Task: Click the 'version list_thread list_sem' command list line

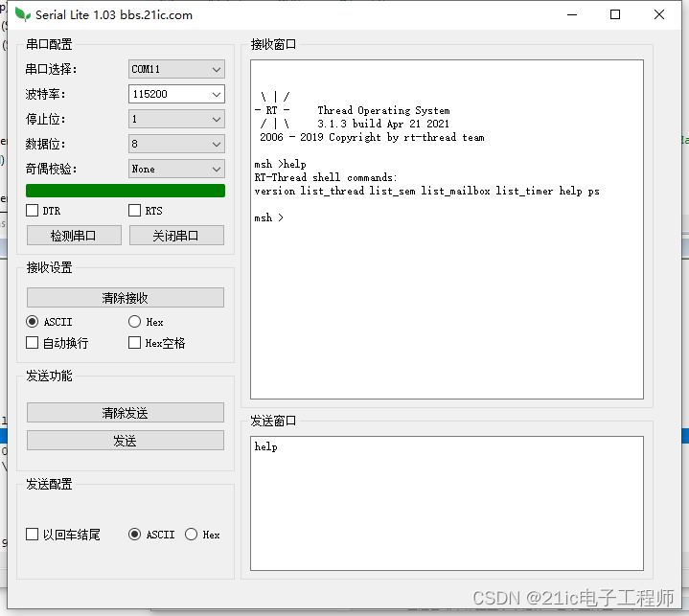Action: pos(426,192)
